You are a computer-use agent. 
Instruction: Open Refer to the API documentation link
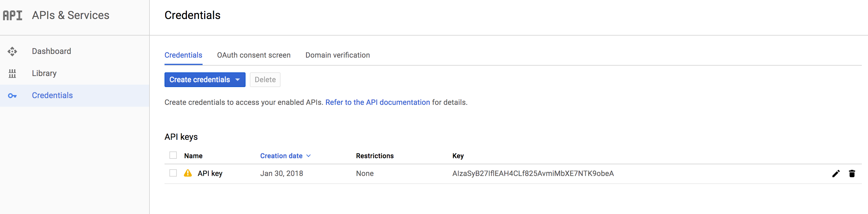tap(378, 102)
